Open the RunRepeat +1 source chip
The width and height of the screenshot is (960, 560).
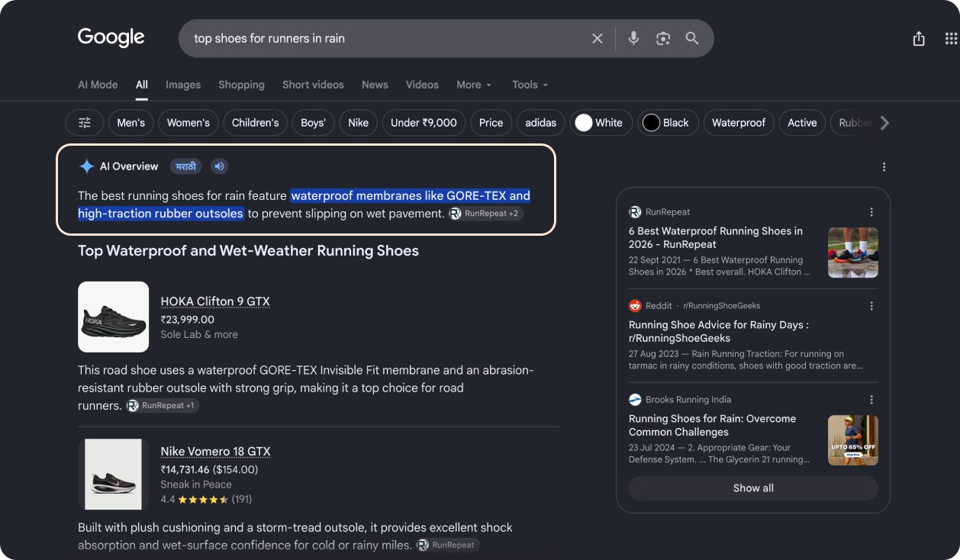coord(163,406)
